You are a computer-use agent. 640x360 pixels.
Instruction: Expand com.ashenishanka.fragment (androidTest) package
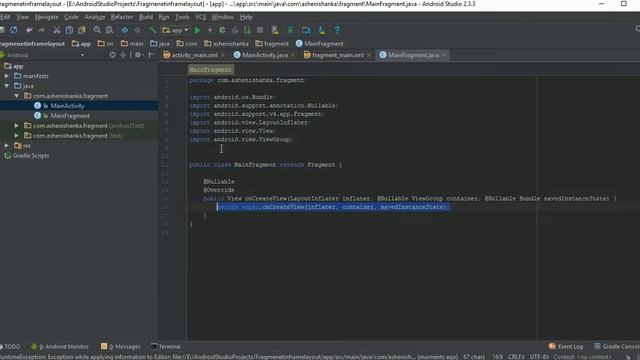click(16, 126)
